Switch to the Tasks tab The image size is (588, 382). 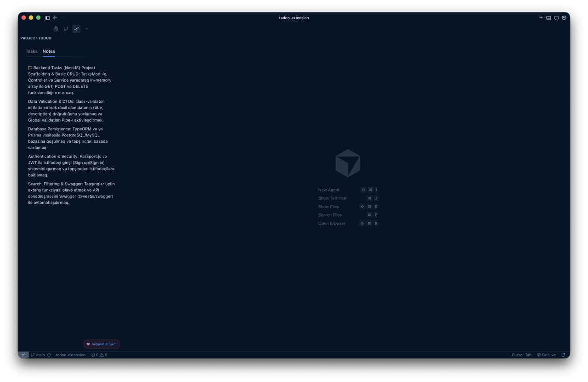coord(31,51)
